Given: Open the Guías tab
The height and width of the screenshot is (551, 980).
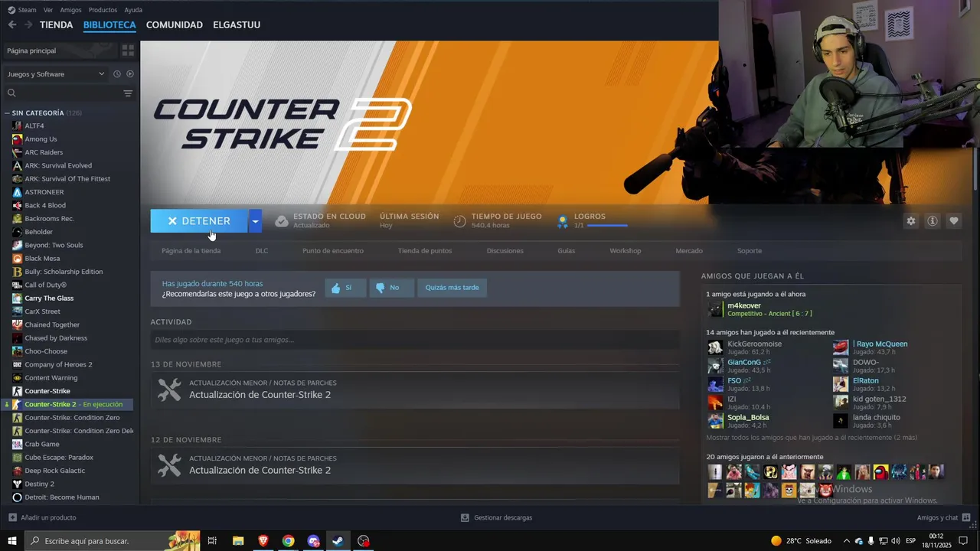Looking at the screenshot, I should [567, 251].
